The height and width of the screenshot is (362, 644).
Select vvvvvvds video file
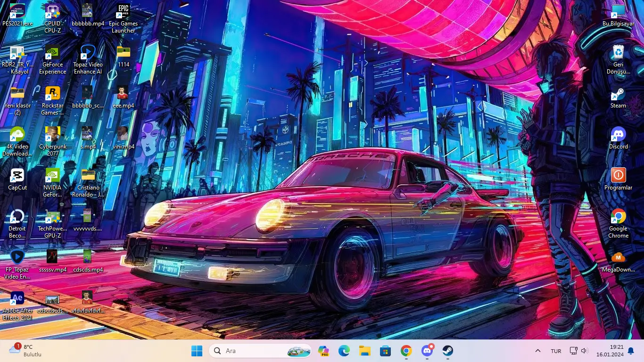point(88,220)
